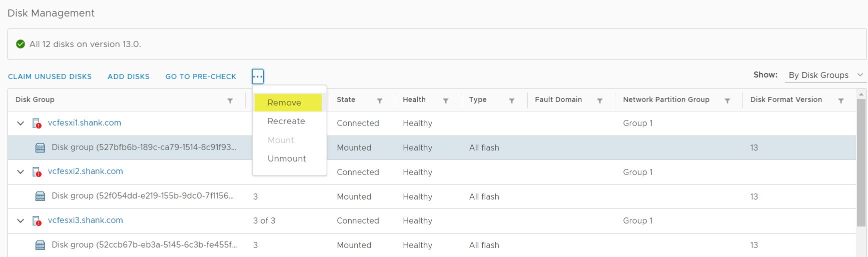Viewport: 868px width, 257px height.
Task: Open the vcfesxi3.shank.com host link
Action: point(86,220)
